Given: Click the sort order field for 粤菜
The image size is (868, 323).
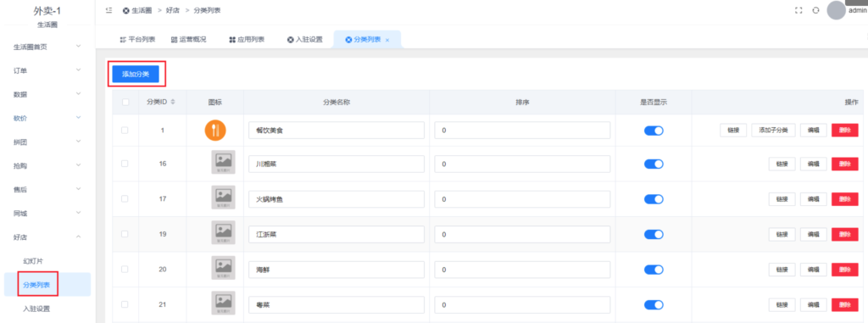Looking at the screenshot, I should (522, 304).
